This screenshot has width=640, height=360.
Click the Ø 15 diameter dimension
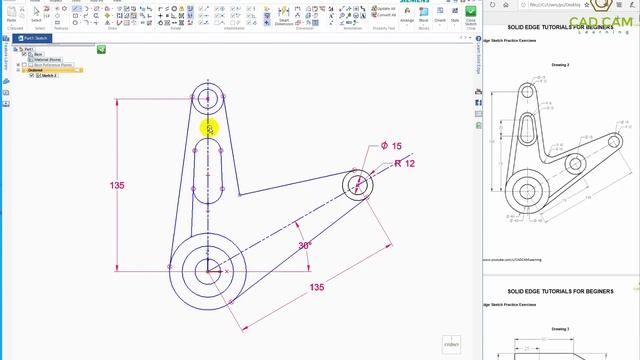click(x=391, y=146)
